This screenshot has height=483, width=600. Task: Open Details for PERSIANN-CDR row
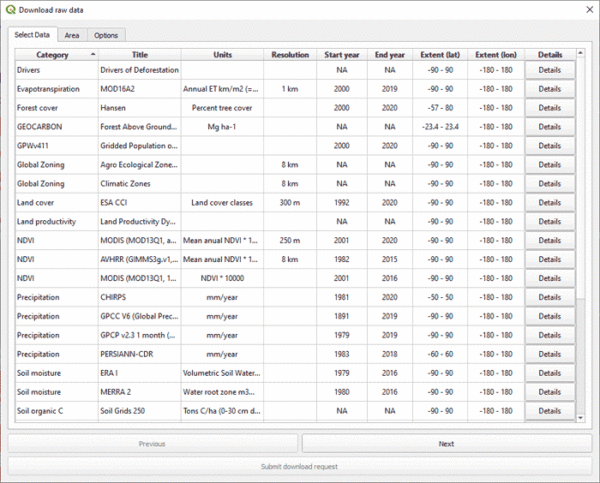(x=550, y=354)
